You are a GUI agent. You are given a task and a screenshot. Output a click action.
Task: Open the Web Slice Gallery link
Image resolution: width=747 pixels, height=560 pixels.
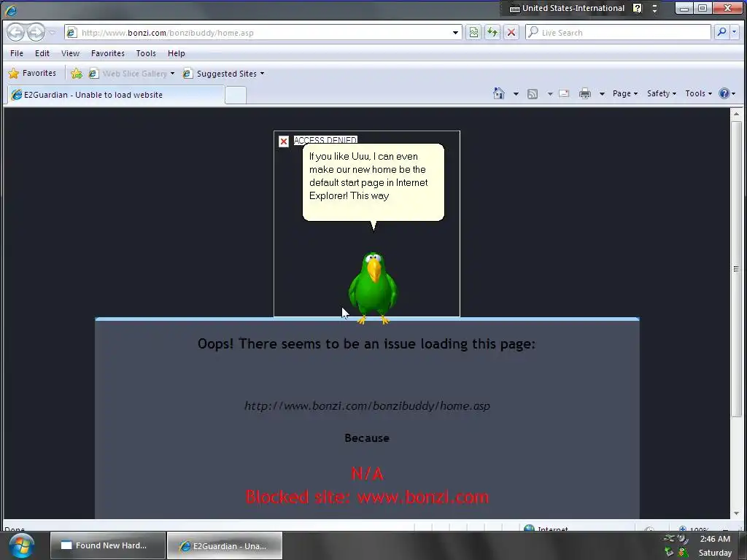(131, 74)
